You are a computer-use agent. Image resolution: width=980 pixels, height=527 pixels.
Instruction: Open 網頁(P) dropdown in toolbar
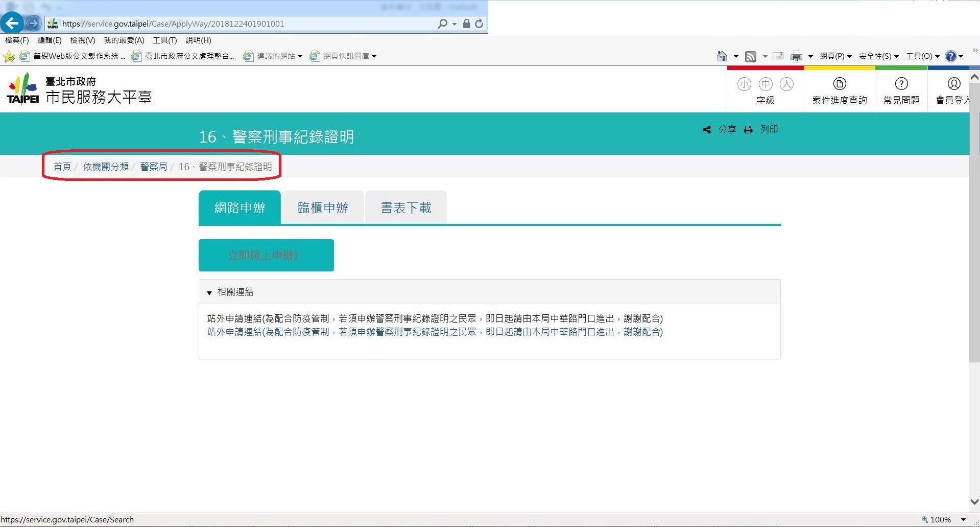[x=835, y=56]
